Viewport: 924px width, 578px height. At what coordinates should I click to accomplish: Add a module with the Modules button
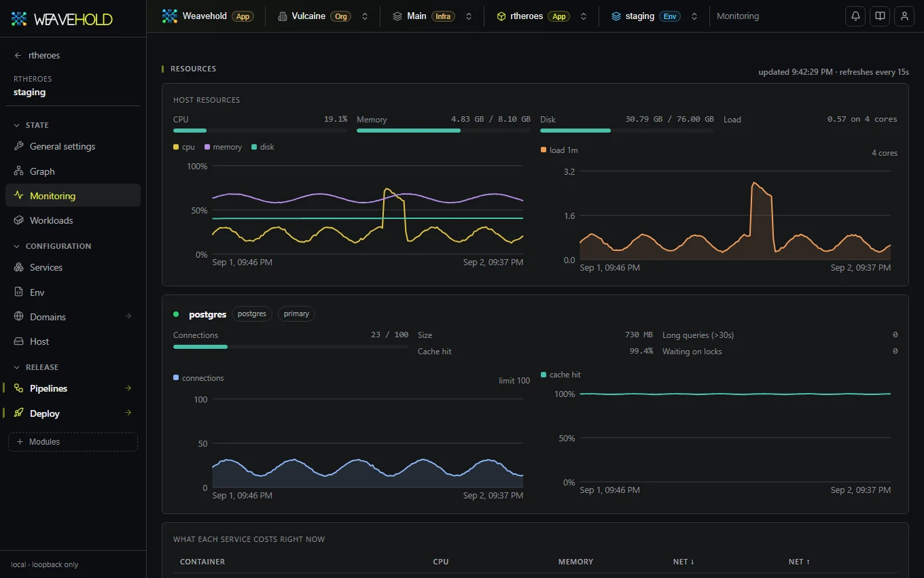click(x=73, y=442)
